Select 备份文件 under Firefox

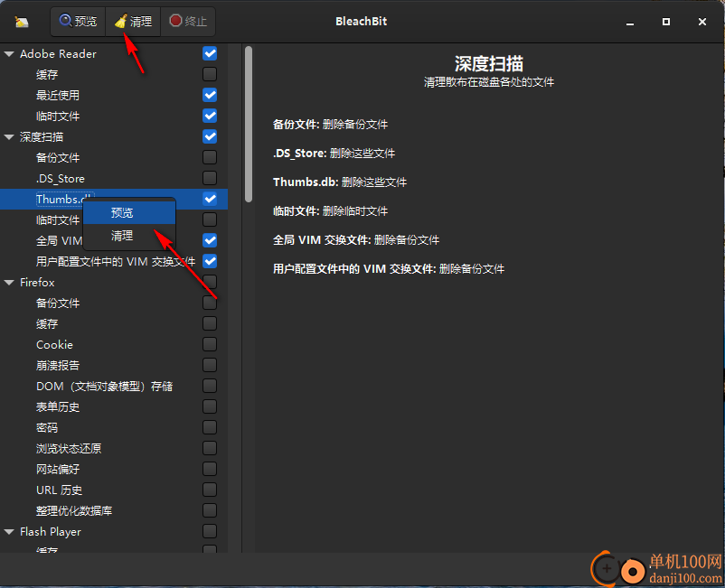click(58, 303)
